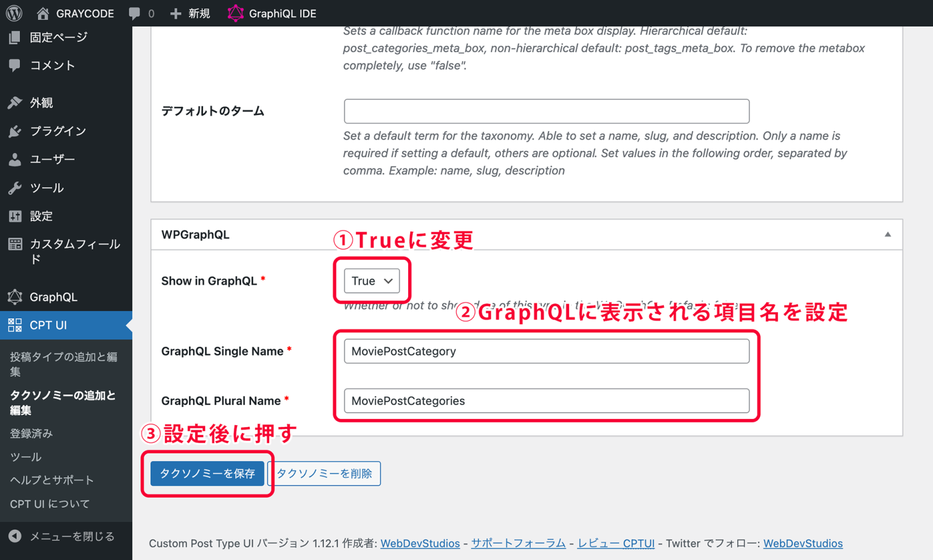933x560 pixels.
Task: Open ヘルプとサポート submenu item
Action: coord(52,480)
